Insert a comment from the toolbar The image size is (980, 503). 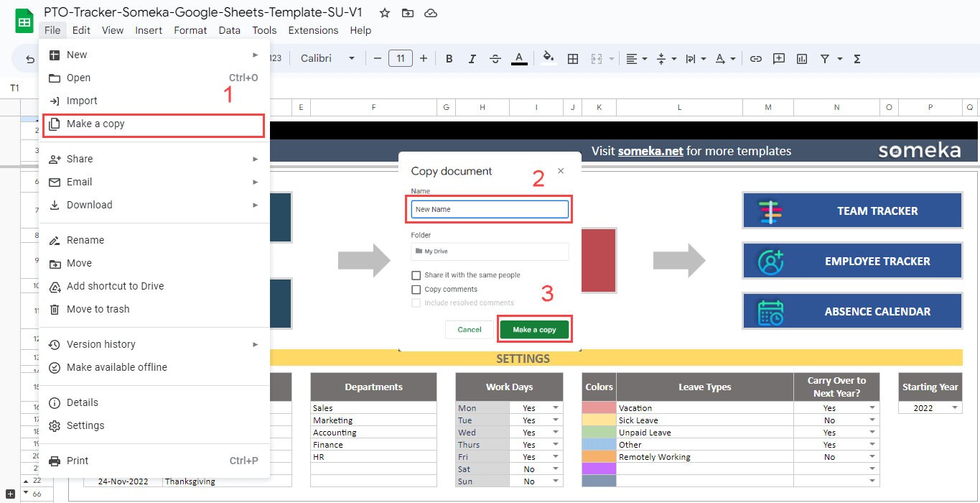point(778,58)
